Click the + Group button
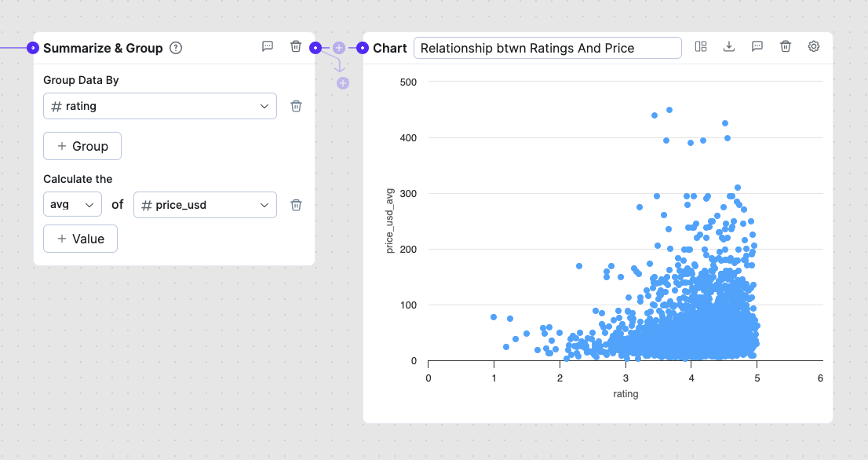 pos(82,146)
